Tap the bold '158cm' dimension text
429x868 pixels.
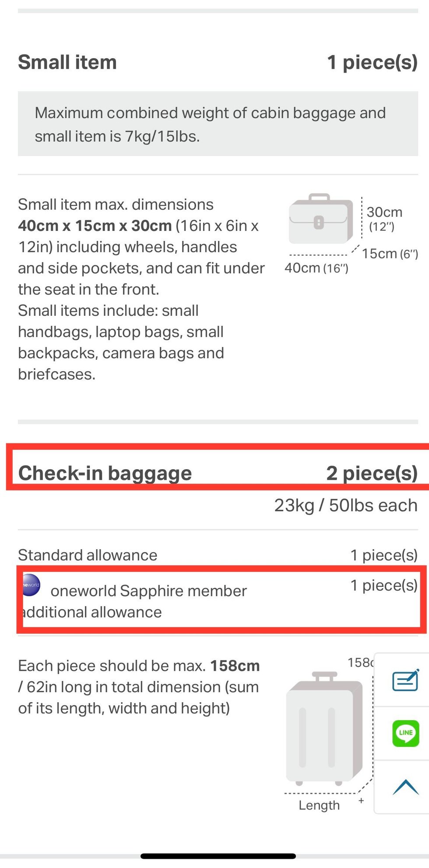[x=235, y=666]
